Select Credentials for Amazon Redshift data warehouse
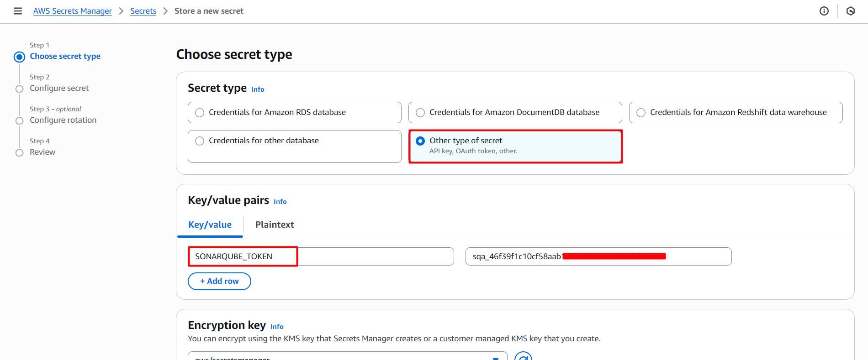 click(x=736, y=112)
